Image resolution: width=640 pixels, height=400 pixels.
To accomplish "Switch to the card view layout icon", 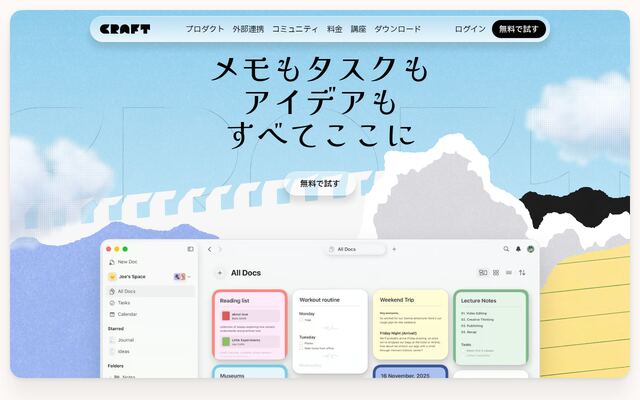I will click(x=483, y=272).
